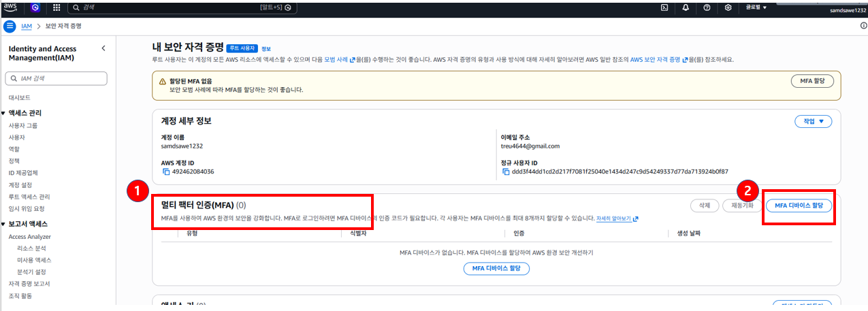The height and width of the screenshot is (311, 868).
Task: Open 대시보드 in the sidebar
Action: tap(19, 97)
